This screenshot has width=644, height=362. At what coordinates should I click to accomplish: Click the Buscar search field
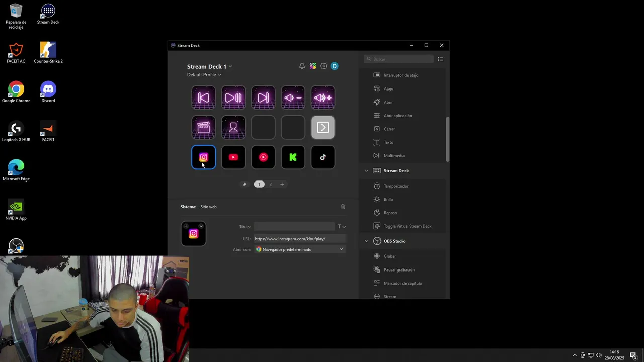pos(399,59)
